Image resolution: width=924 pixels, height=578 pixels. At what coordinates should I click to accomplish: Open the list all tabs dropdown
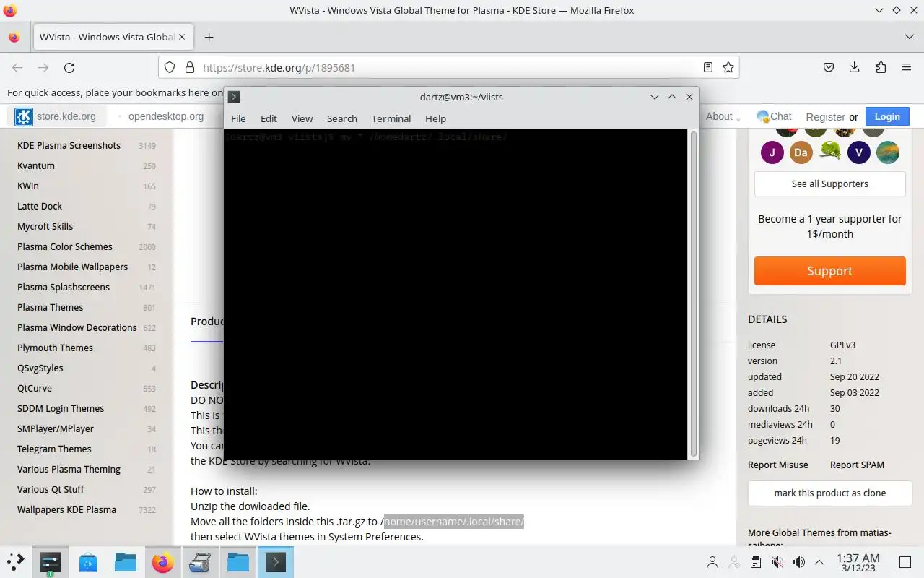(909, 37)
